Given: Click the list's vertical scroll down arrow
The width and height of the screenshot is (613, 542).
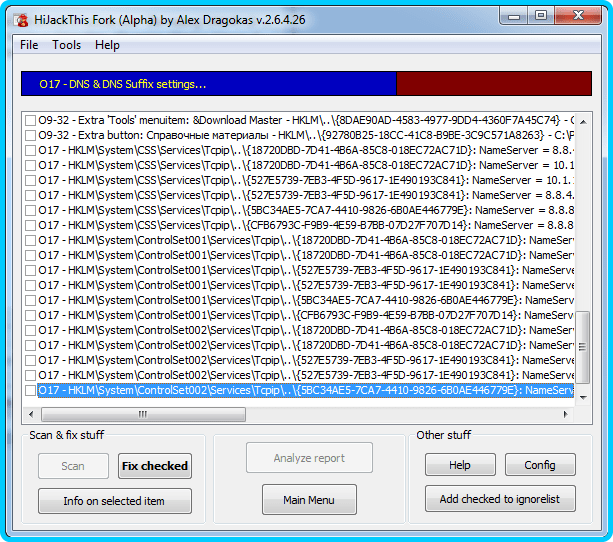Looking at the screenshot, I should 583,398.
